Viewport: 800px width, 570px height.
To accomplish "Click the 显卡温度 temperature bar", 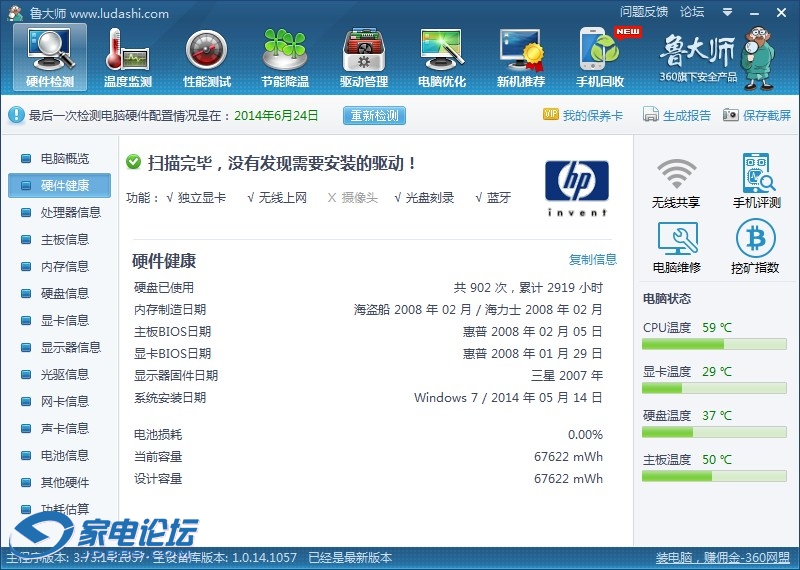I will (x=714, y=388).
